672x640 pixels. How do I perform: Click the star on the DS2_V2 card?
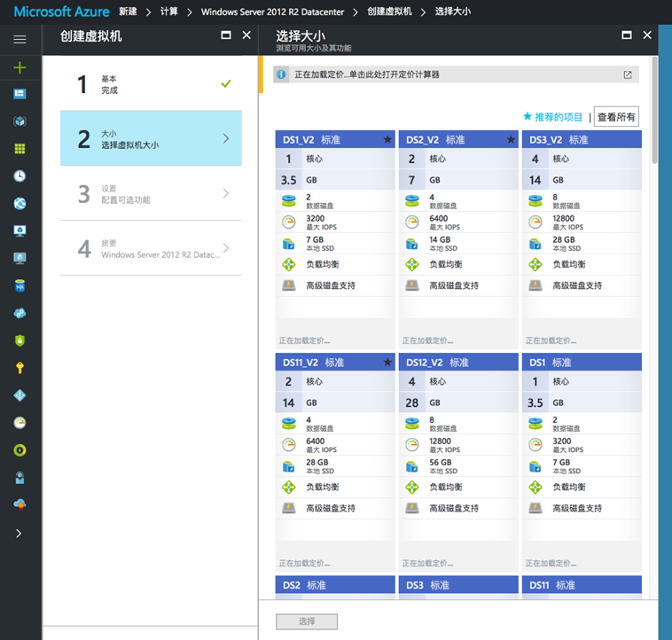[x=511, y=139]
